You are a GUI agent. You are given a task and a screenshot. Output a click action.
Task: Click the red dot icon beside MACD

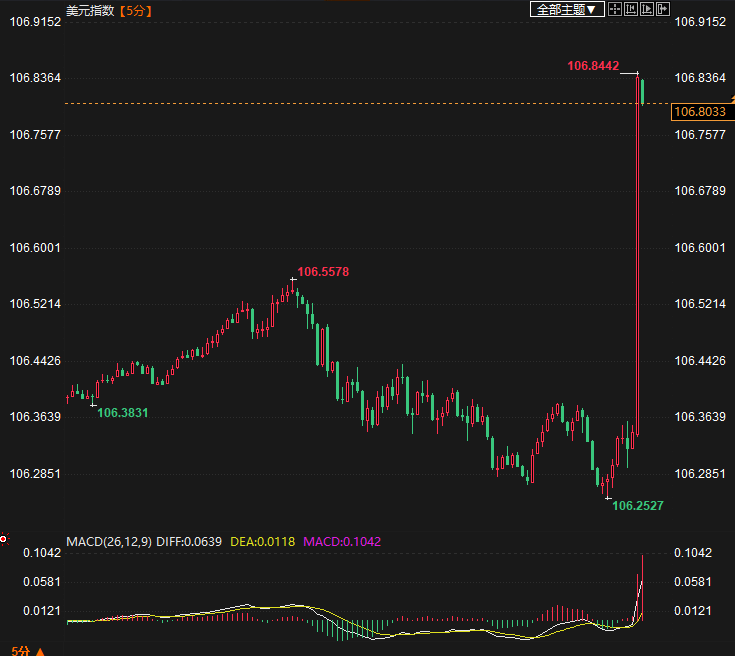tap(4, 538)
